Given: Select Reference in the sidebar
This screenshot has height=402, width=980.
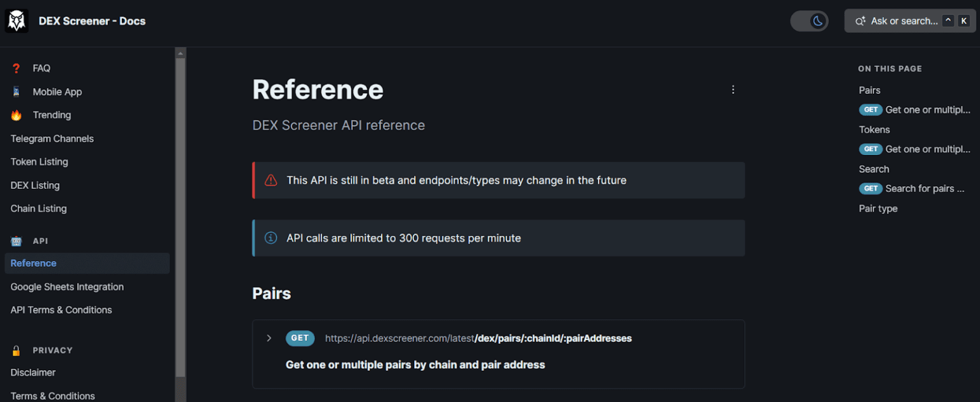Looking at the screenshot, I should tap(34, 264).
